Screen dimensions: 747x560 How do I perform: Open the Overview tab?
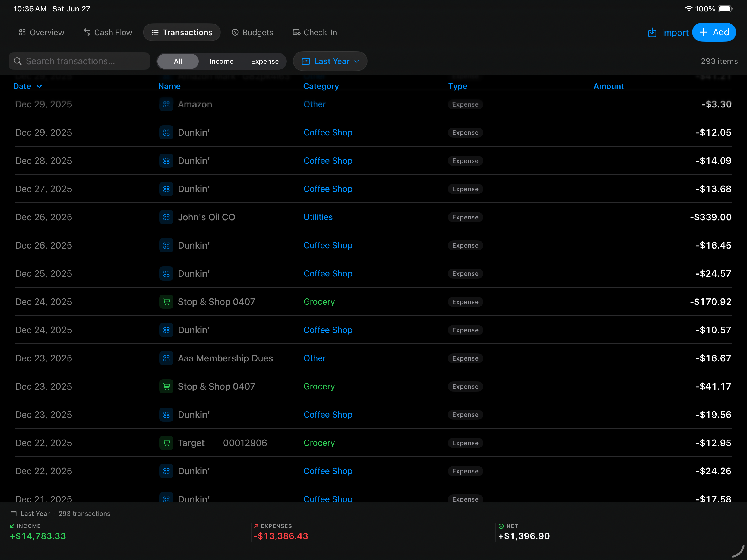(x=42, y=32)
